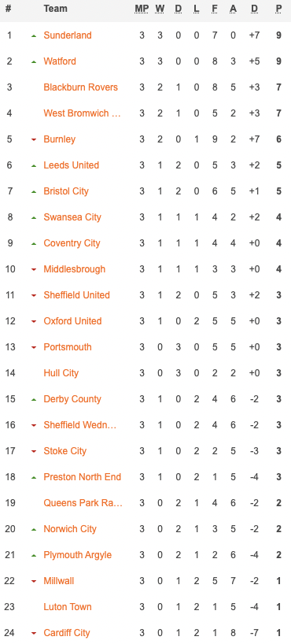Viewport: 291px width, 644px height.
Task: Open the truncated West Bromwich team link
Action: [x=83, y=113]
